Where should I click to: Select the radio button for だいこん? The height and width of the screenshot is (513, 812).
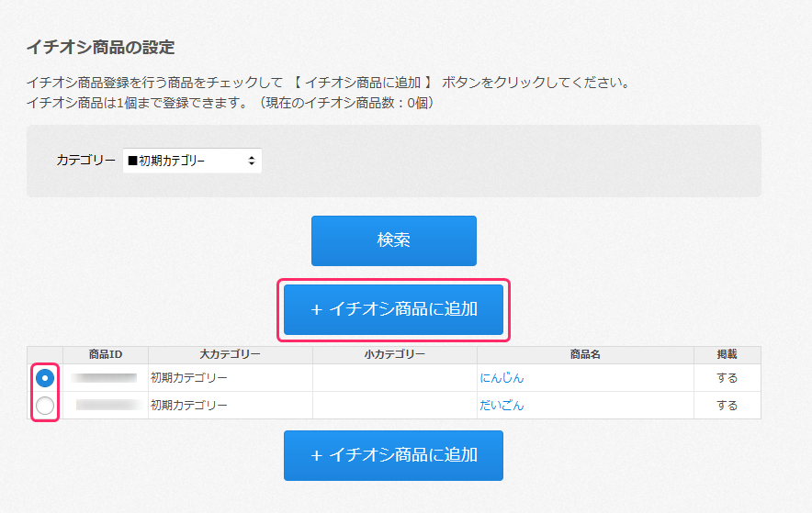pyautogui.click(x=45, y=406)
